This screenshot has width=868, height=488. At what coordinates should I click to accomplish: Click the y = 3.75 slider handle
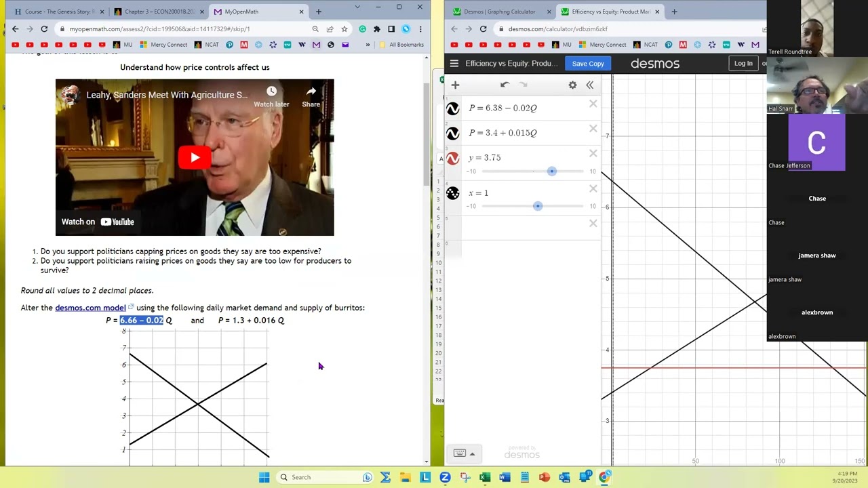pos(552,171)
